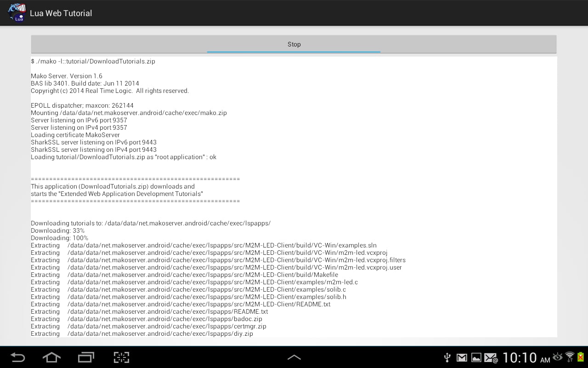The image size is (588, 368).
Task: Select 'Downloading: 100%' line
Action: (60, 238)
